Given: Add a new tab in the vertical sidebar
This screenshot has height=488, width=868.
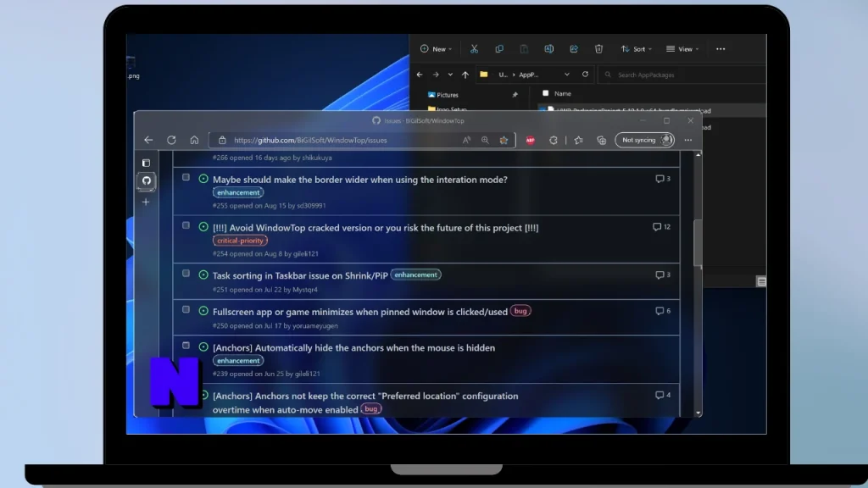Looking at the screenshot, I should (146, 202).
